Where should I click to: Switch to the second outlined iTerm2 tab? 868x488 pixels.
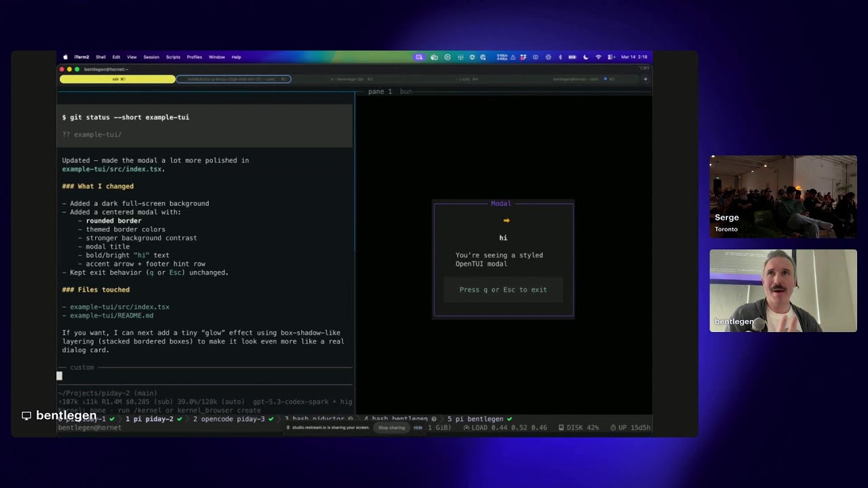point(234,79)
